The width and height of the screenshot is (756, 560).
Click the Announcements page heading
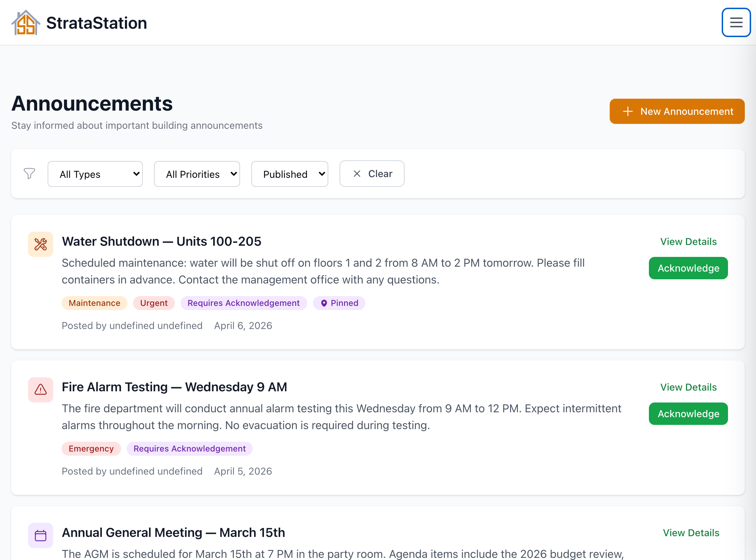(x=92, y=104)
